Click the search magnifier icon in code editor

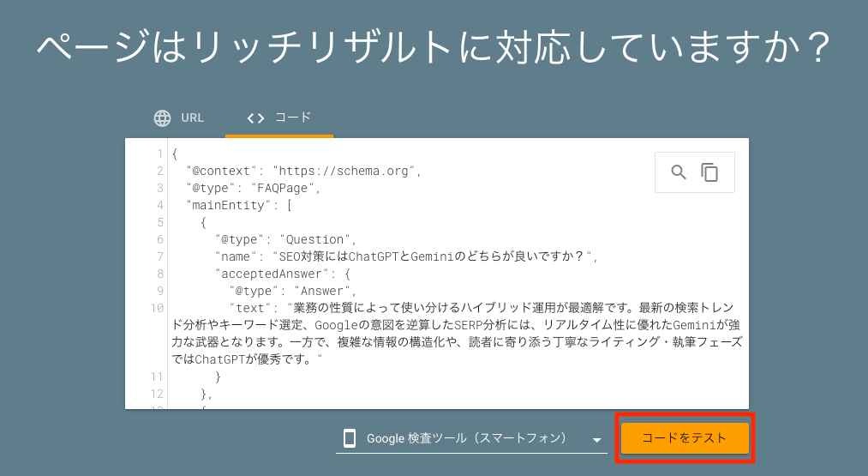(678, 172)
